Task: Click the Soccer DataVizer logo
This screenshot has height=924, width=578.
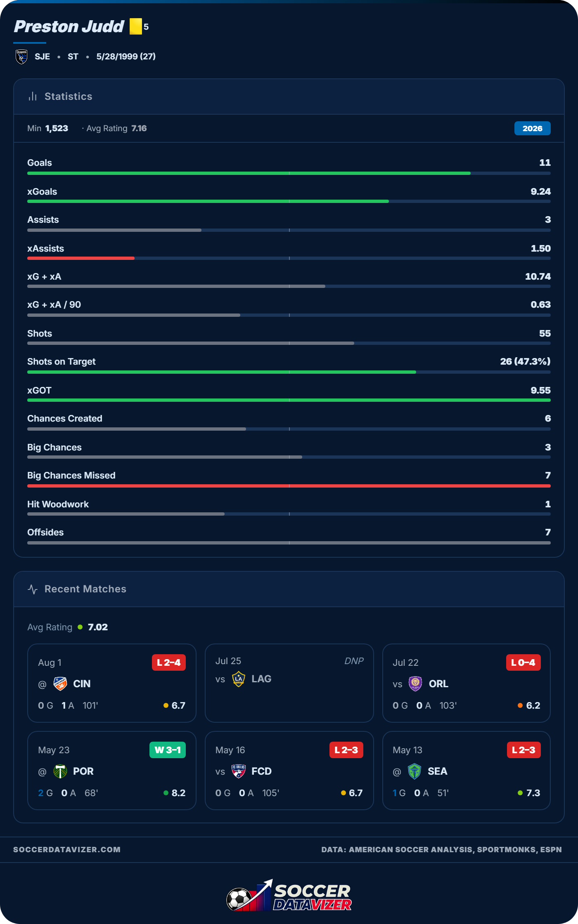Action: [x=289, y=896]
